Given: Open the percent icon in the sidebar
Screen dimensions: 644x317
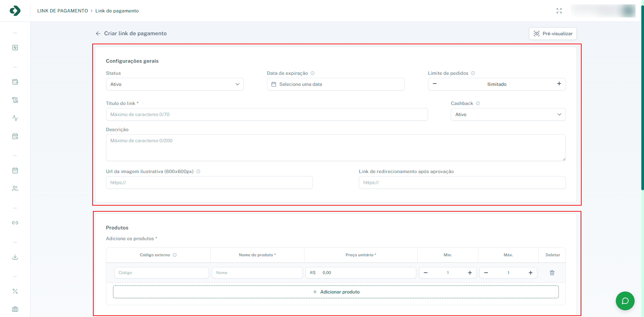Looking at the screenshot, I should click(x=15, y=291).
